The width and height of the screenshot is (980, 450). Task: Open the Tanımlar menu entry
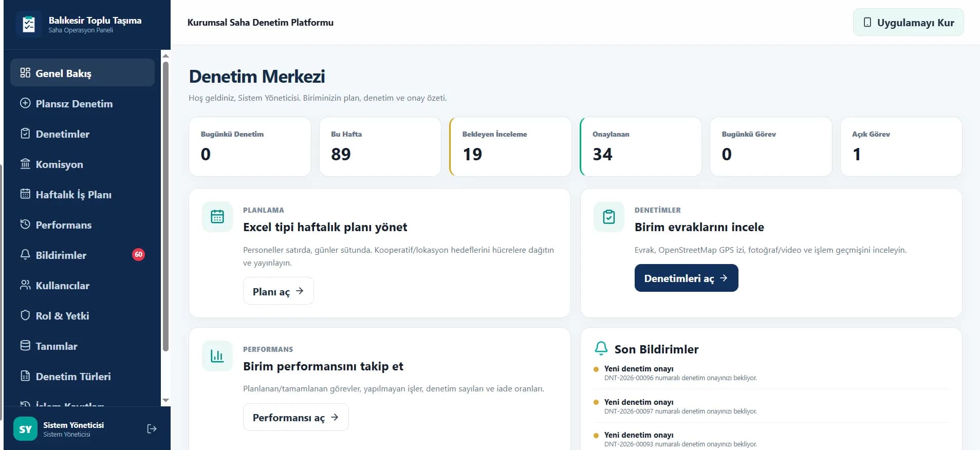click(x=82, y=346)
